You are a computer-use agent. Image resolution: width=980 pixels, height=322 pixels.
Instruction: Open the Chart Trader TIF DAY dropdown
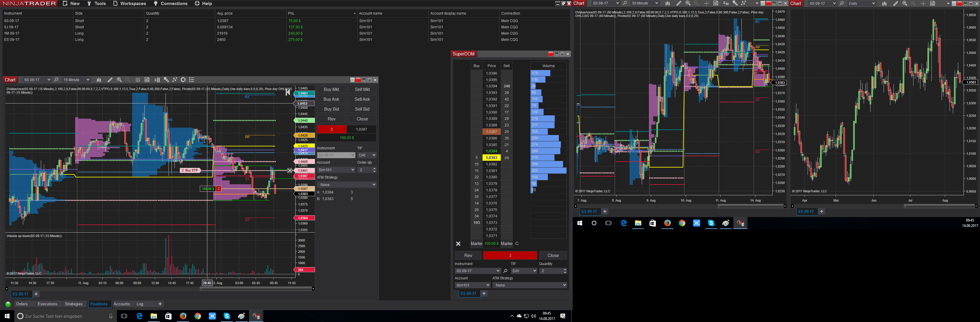point(367,155)
